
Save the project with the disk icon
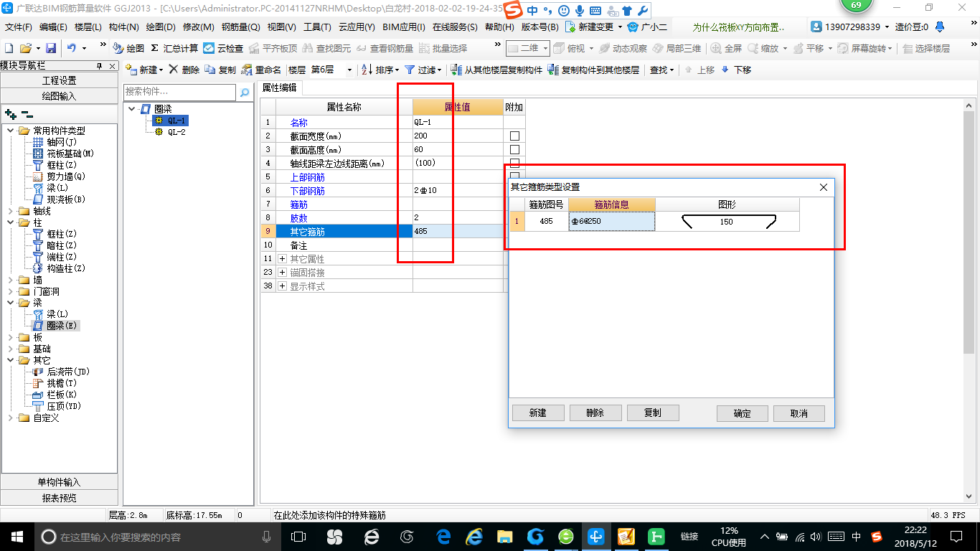click(51, 48)
